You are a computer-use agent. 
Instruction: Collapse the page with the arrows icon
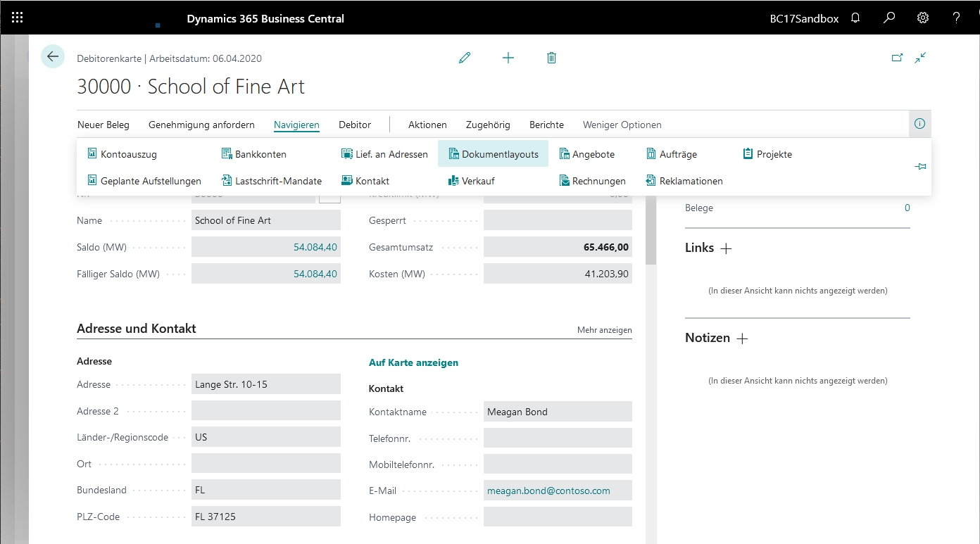tap(920, 58)
